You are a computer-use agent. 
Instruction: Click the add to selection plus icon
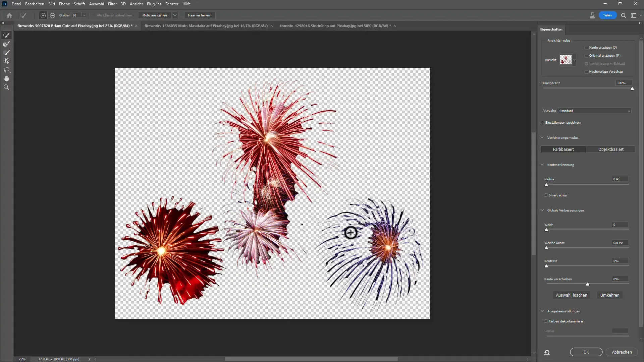pyautogui.click(x=43, y=15)
